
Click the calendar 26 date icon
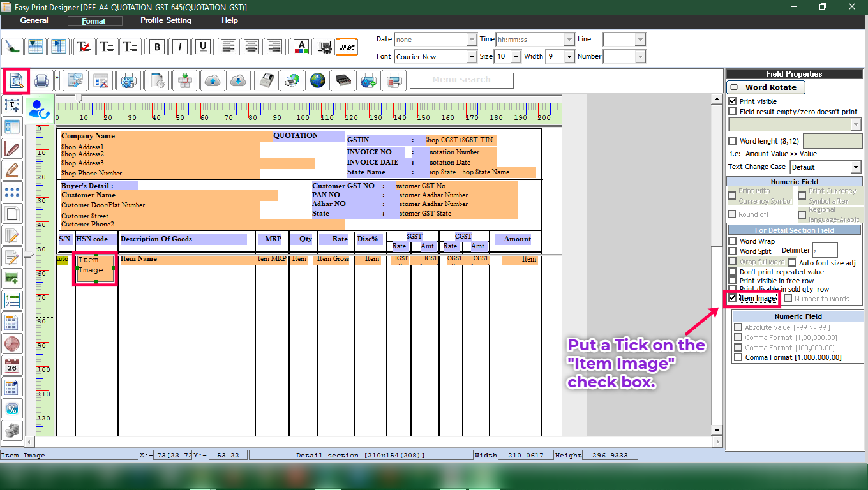tap(13, 366)
